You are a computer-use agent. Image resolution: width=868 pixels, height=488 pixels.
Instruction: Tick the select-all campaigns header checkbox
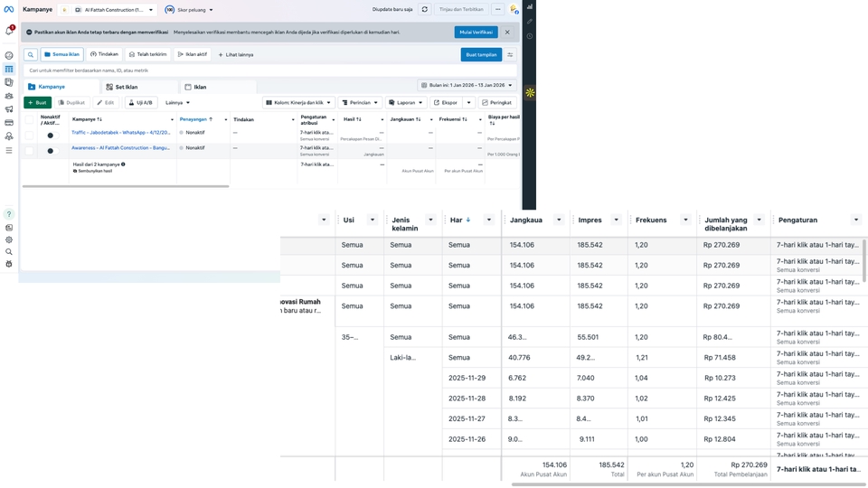(x=30, y=119)
